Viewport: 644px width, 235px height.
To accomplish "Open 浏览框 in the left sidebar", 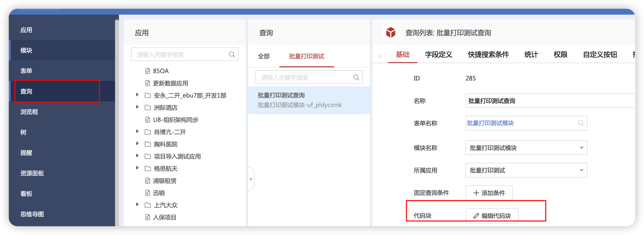I will [62, 112].
